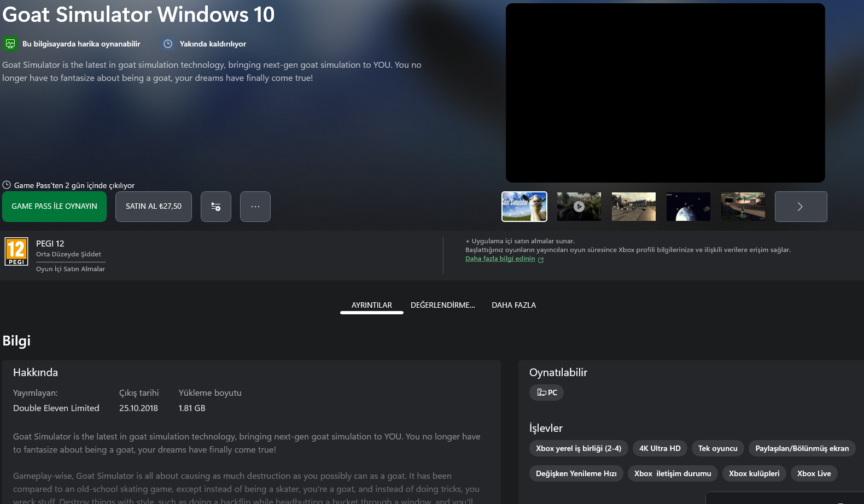Click the Yakında kaldırılıyor label

coord(213,44)
